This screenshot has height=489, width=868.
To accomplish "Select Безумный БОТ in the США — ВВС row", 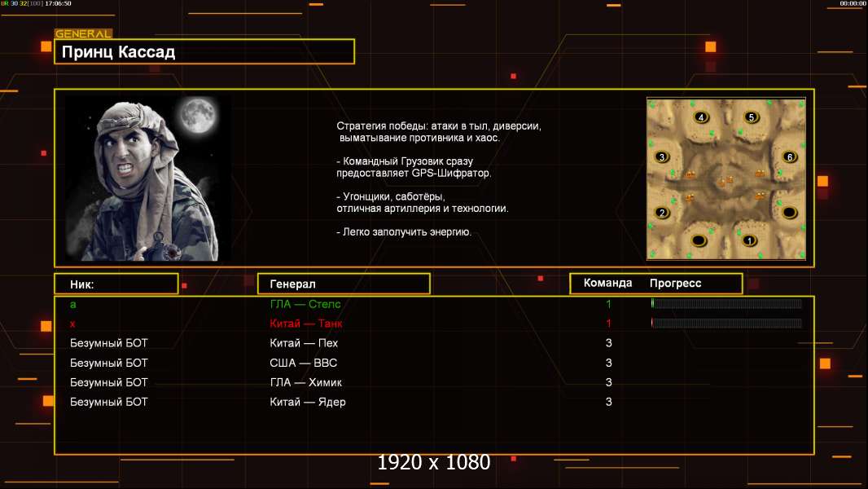I will 108,363.
